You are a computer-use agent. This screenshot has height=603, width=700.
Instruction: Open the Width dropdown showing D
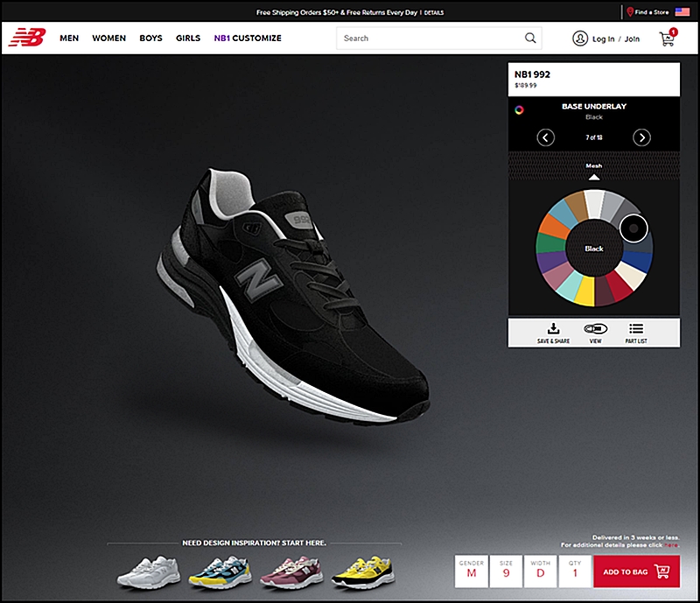click(541, 571)
